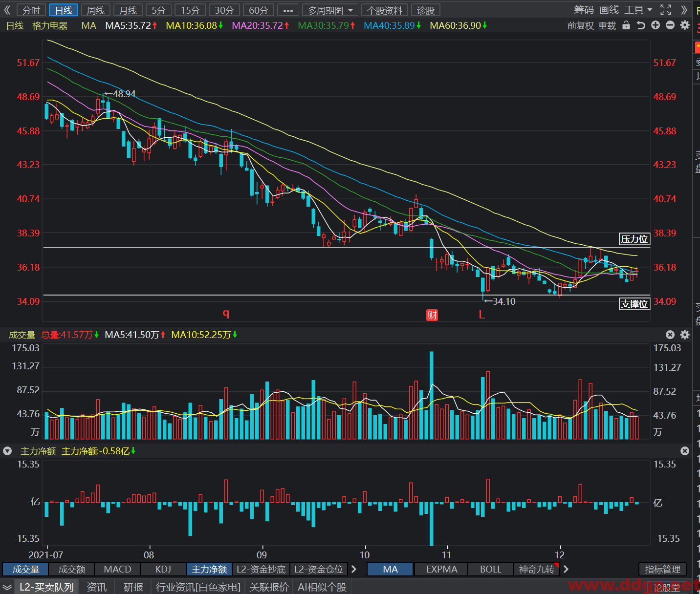
Task: Expand the 主力净额 circle dropdown icon
Action: pyautogui.click(x=7, y=451)
